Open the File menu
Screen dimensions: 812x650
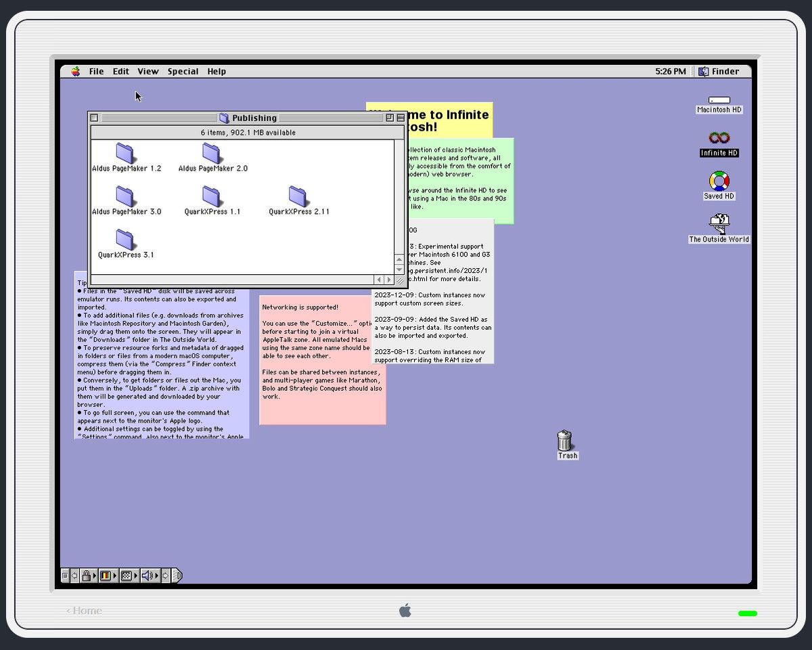pos(97,71)
